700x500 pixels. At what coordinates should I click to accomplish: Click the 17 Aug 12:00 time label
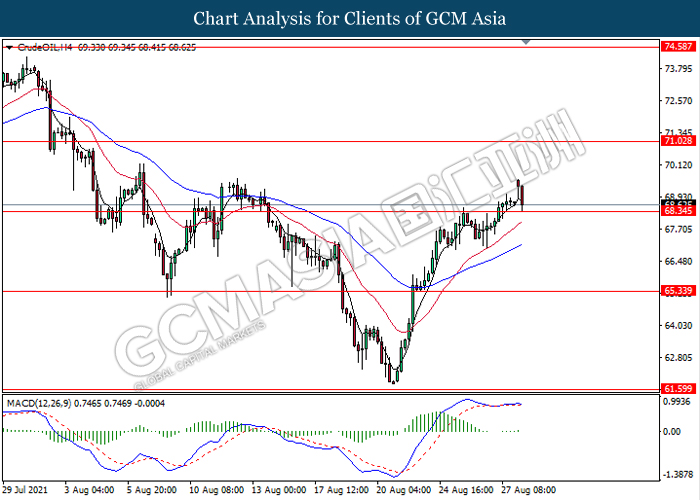pyautogui.click(x=342, y=490)
